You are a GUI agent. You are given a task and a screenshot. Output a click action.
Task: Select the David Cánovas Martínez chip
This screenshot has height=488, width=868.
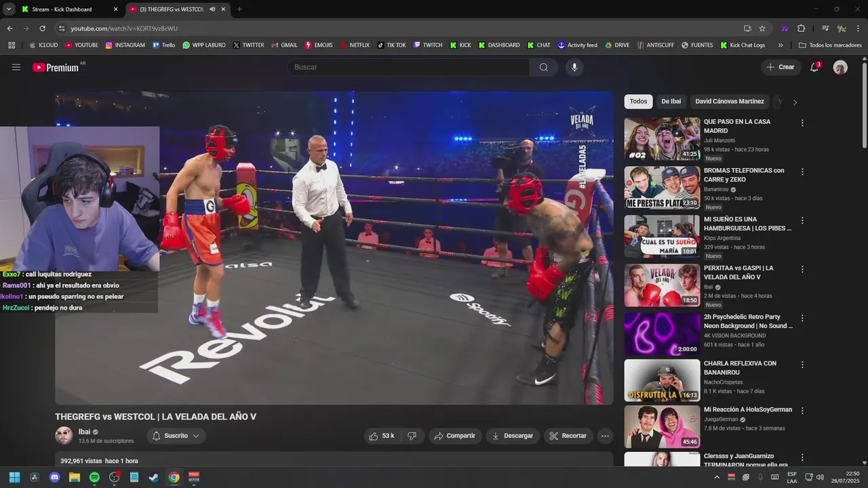tap(730, 102)
